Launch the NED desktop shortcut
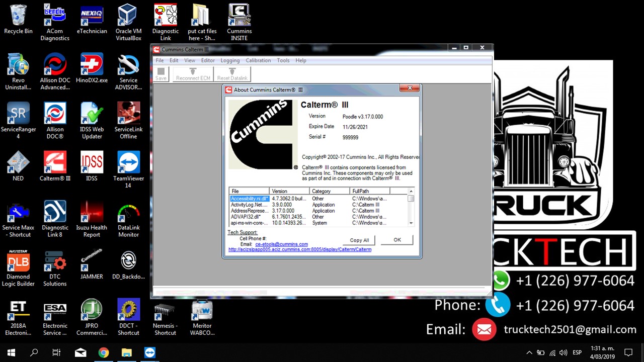Screen dimensions: 644x362 [18, 166]
